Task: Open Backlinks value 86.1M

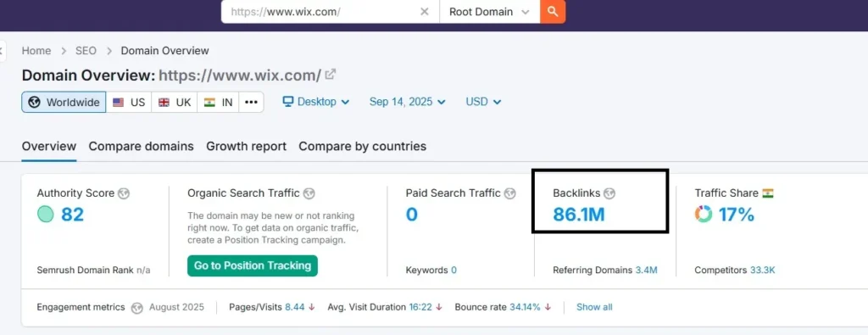Action: (579, 215)
